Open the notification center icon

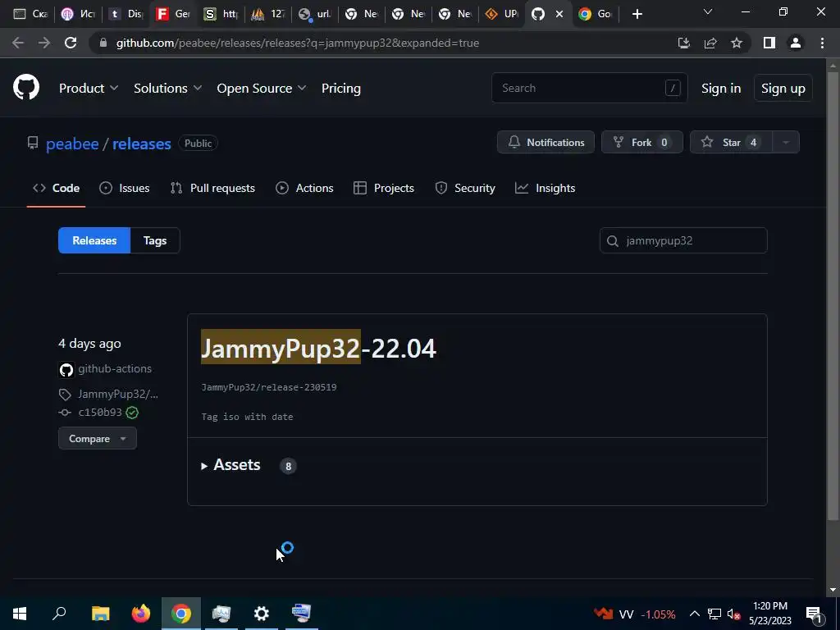[x=813, y=614]
